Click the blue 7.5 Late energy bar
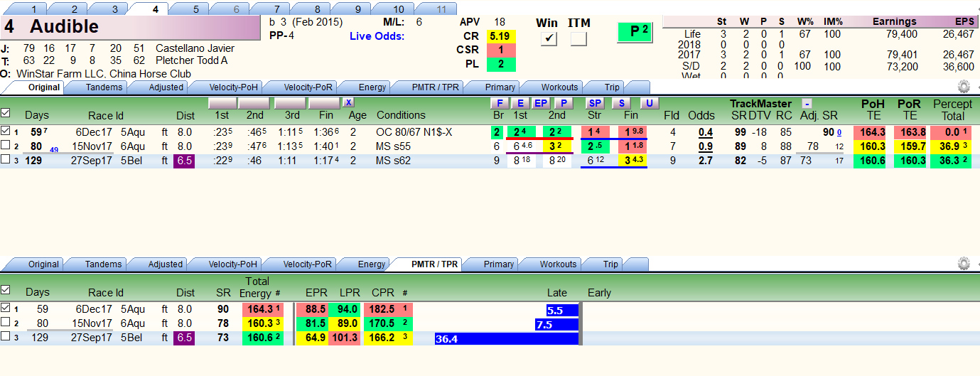 coord(556,325)
